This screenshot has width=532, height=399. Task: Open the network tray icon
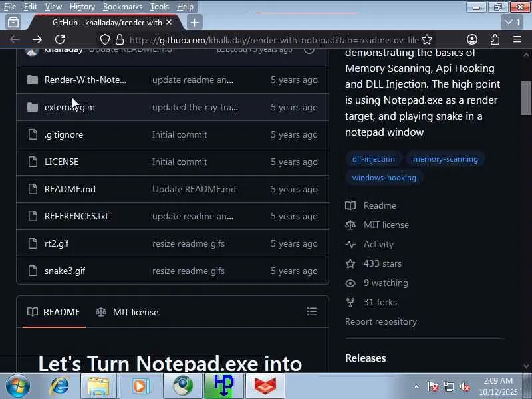(x=448, y=386)
